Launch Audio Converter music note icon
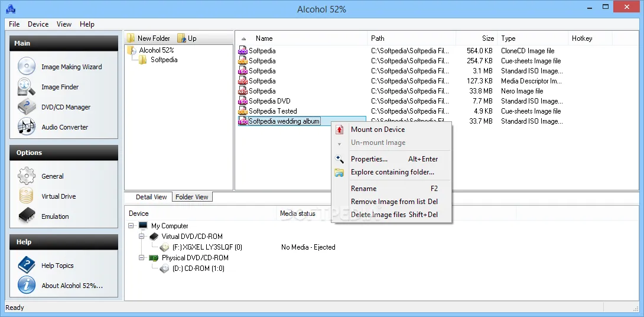 (x=27, y=127)
